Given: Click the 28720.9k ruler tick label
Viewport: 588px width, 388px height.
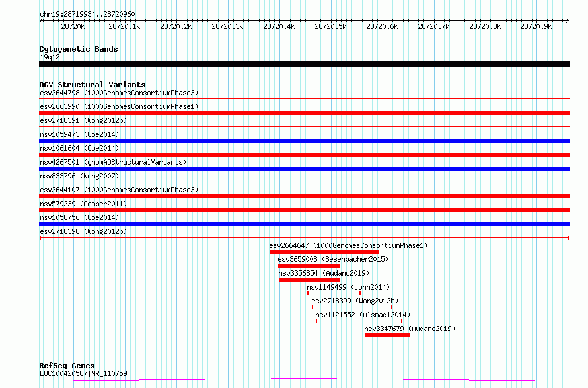Looking at the screenshot, I should 536,26.
